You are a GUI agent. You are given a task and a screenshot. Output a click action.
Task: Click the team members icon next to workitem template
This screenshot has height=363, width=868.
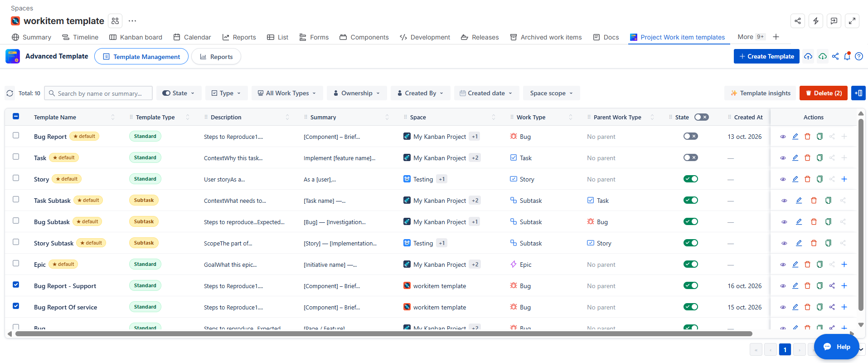click(x=115, y=21)
